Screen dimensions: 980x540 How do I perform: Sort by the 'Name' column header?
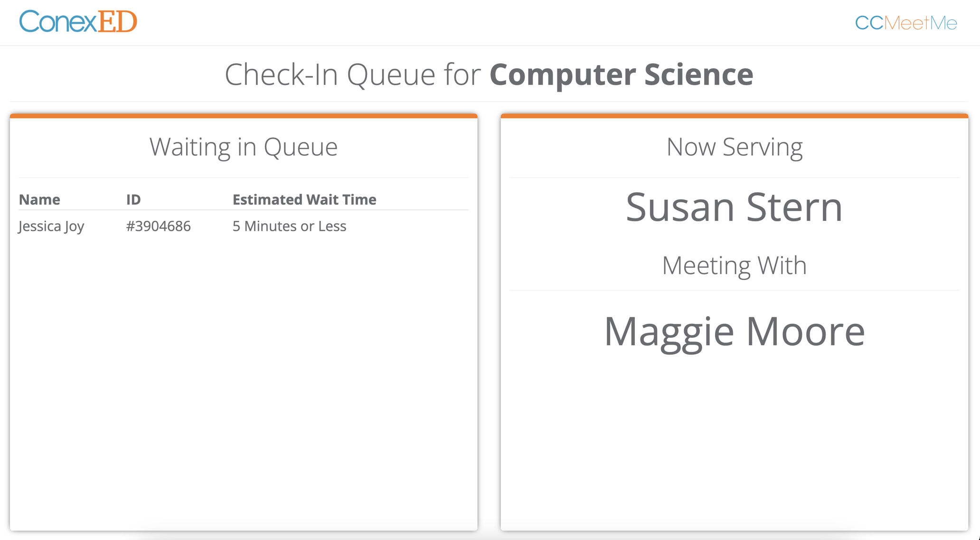[x=39, y=199]
